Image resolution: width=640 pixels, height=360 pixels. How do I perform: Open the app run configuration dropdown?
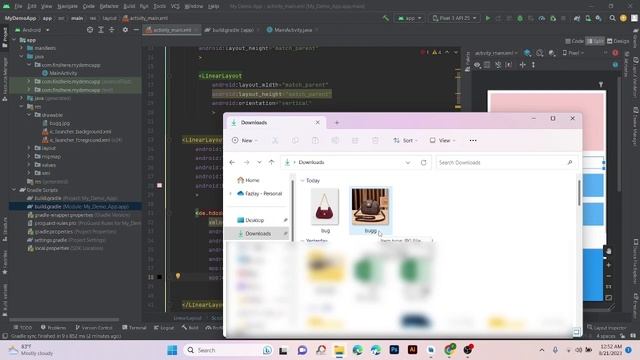point(409,18)
